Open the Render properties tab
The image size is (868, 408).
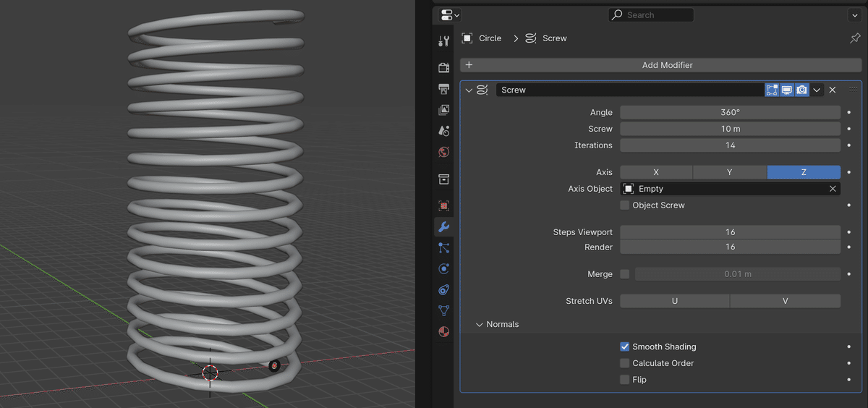pyautogui.click(x=444, y=67)
